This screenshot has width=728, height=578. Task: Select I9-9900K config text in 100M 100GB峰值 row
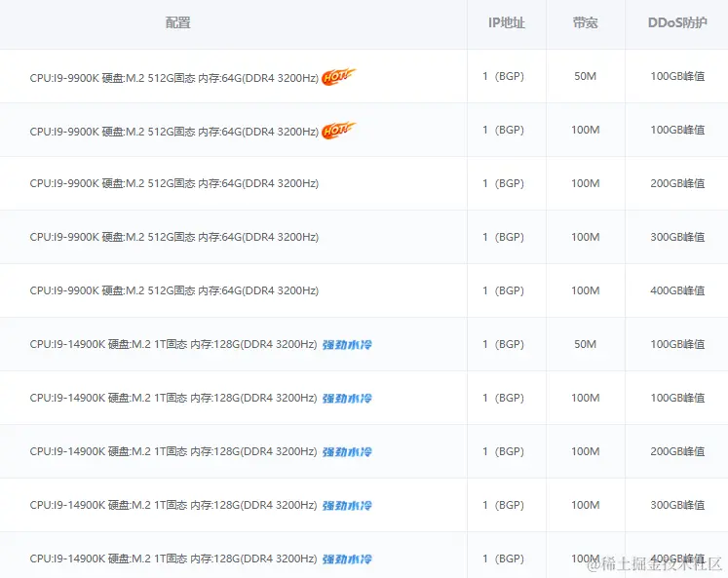point(174,132)
